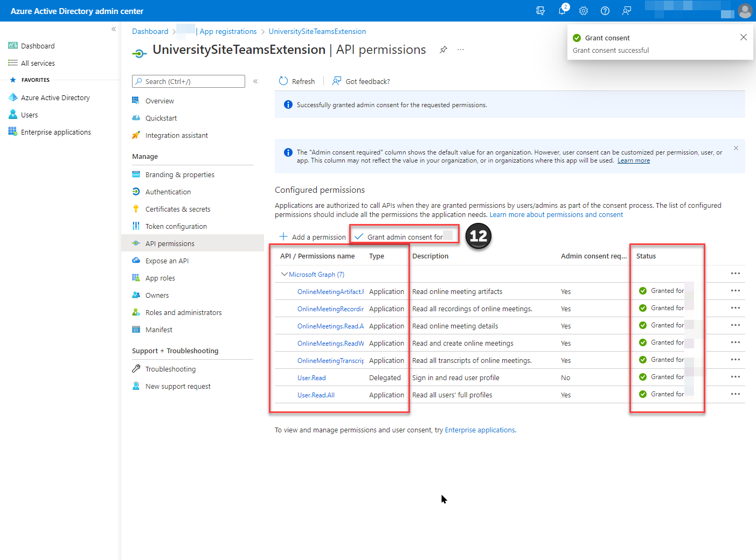Open the OnlineMeetingArtifact permission link
The width and height of the screenshot is (756, 560).
tap(330, 291)
